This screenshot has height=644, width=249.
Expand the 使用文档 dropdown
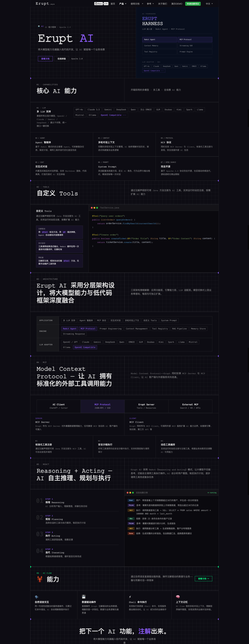[137, 4]
